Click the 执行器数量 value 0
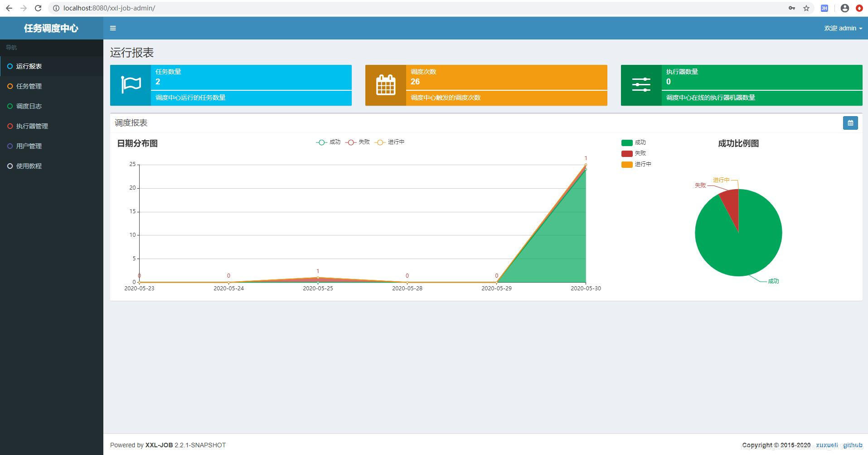Screen dimensions: 868x455 [x=669, y=82]
